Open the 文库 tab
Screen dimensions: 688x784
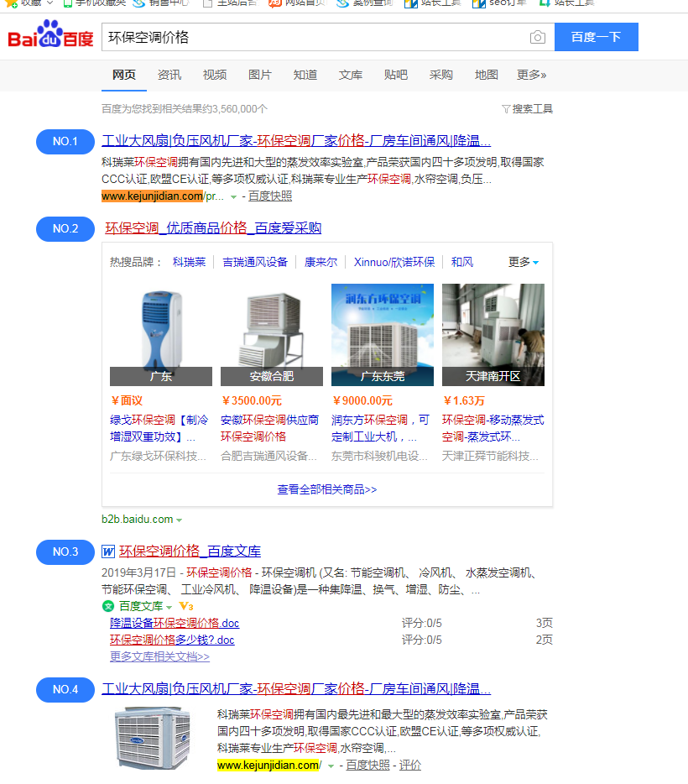(351, 75)
